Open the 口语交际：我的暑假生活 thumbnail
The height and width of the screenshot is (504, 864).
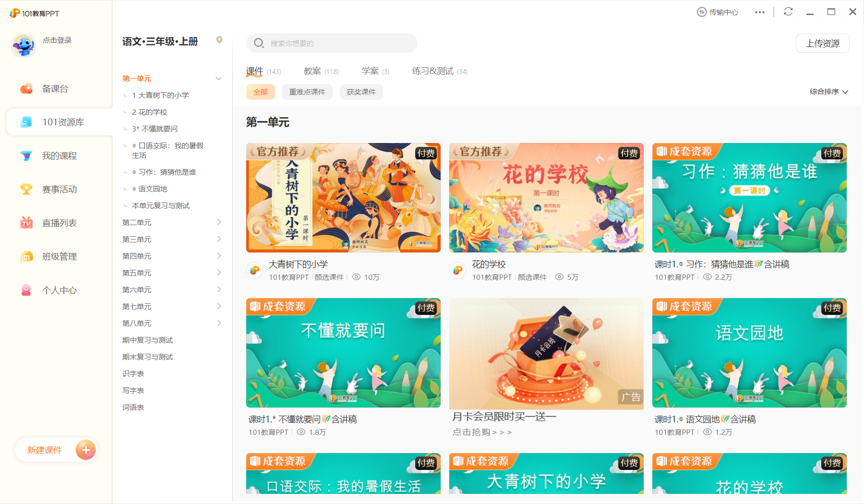click(343, 474)
